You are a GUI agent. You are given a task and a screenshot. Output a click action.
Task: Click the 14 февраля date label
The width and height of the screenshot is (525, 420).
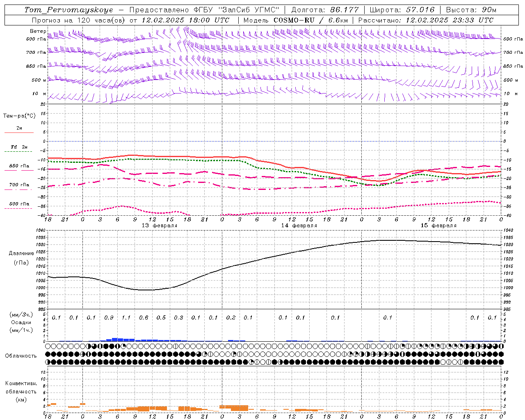click(x=299, y=226)
